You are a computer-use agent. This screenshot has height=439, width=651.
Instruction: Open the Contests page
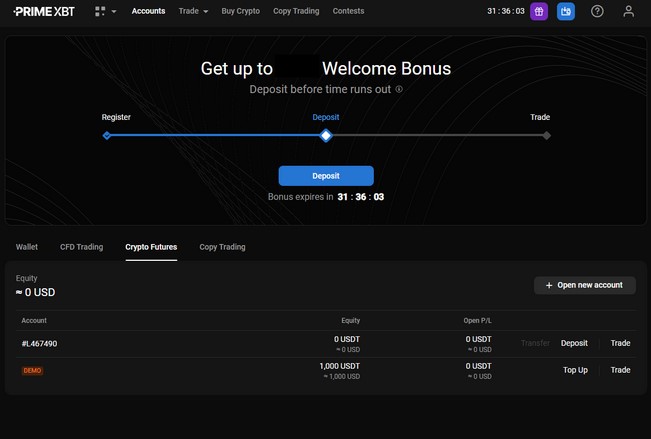(348, 11)
